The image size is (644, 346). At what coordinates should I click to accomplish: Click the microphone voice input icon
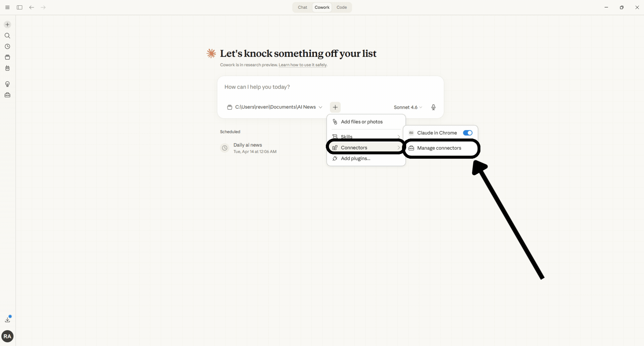[x=433, y=107]
